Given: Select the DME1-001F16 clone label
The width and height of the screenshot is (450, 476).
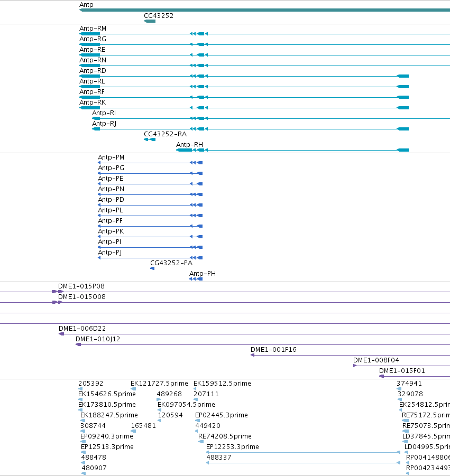Looking at the screenshot, I should (x=273, y=350).
